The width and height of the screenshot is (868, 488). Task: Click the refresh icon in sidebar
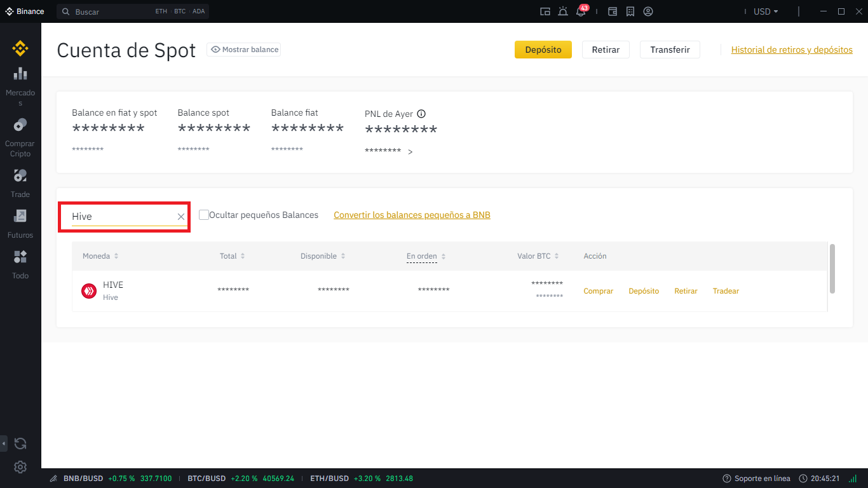pos(20,444)
